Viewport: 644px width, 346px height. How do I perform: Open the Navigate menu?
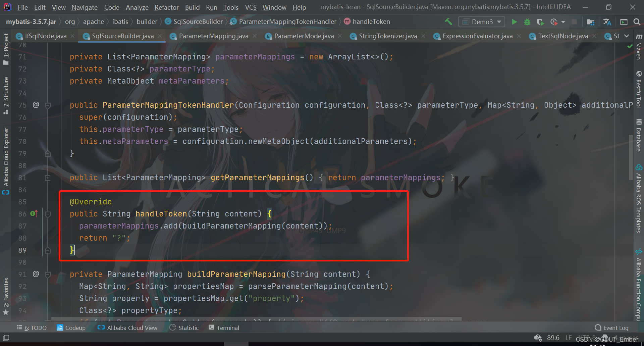[x=85, y=7]
